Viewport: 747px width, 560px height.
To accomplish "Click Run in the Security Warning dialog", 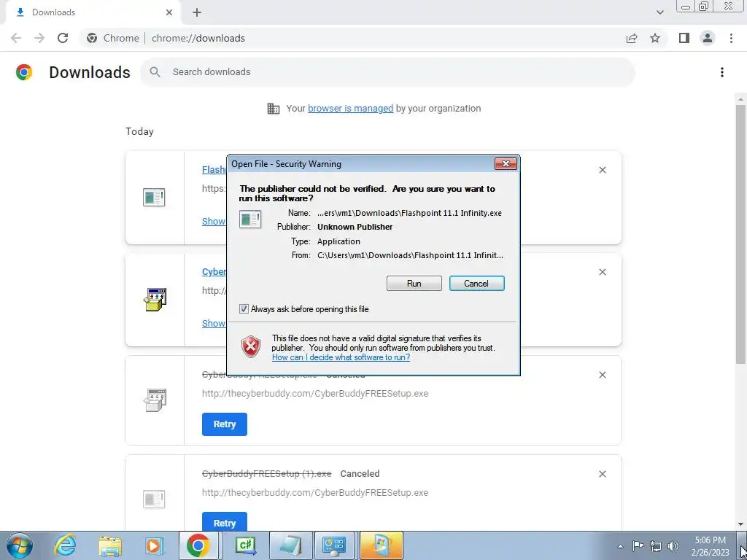I will pyautogui.click(x=414, y=284).
